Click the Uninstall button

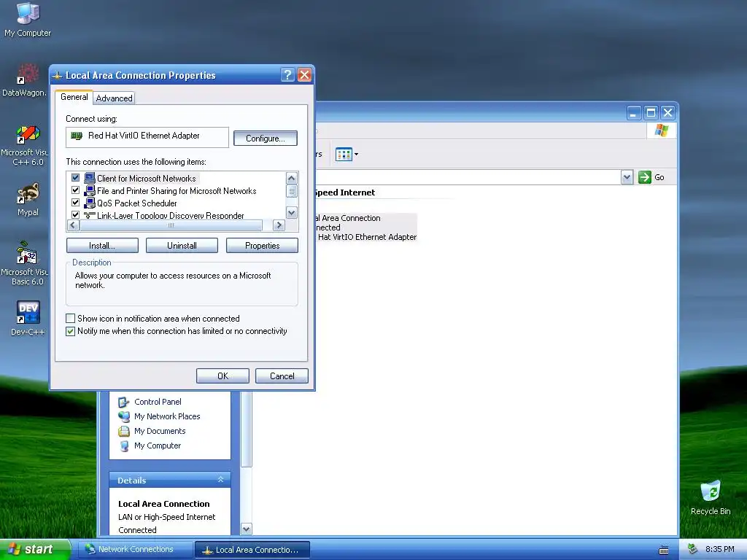182,245
